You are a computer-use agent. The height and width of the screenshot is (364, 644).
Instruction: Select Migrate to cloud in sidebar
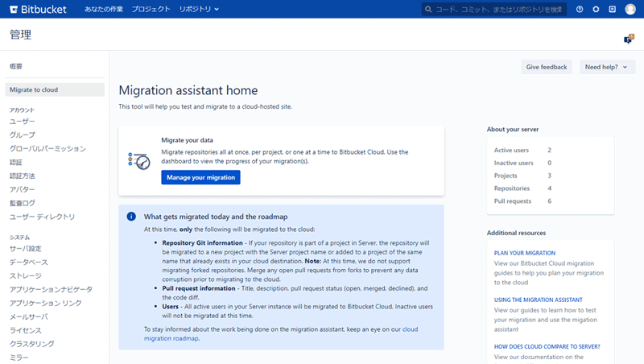tap(55, 89)
